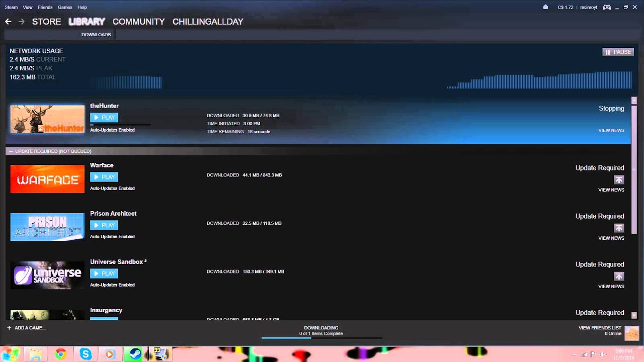Screen dimensions: 644x362
Task: Launch Google Chrome from taskbar
Action: pos(60,354)
